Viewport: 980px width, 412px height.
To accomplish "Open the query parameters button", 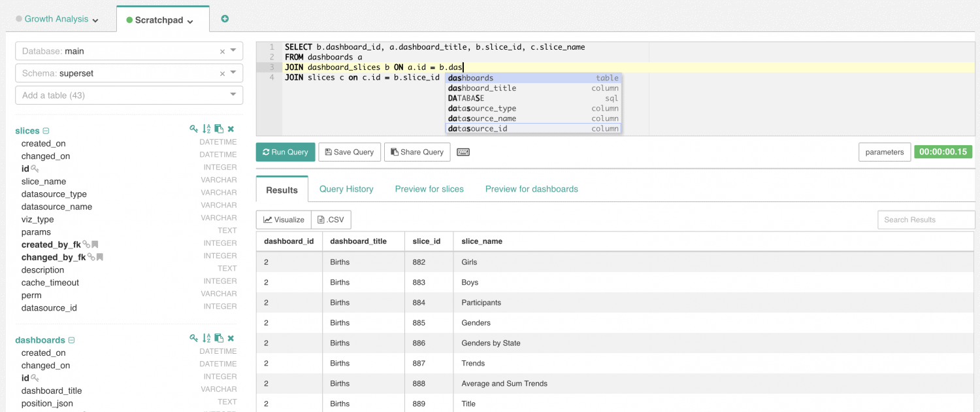I will (885, 152).
